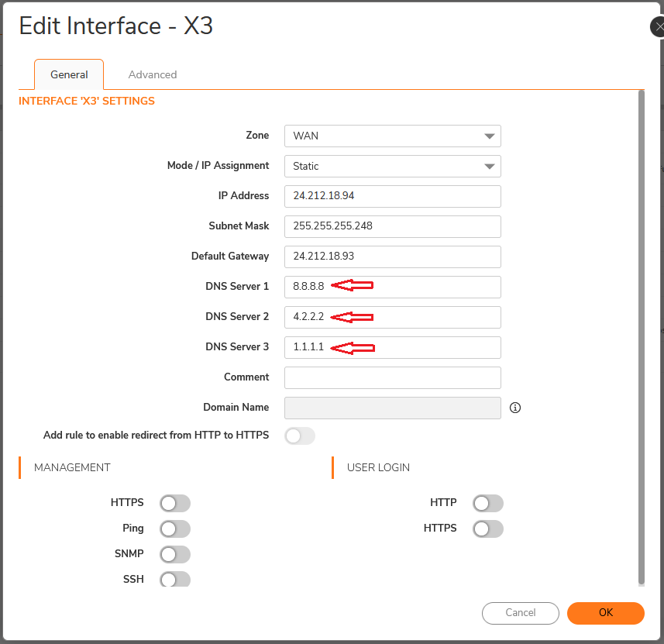Enable SNMP management switch
Viewport: 664px width, 644px height.
174,554
